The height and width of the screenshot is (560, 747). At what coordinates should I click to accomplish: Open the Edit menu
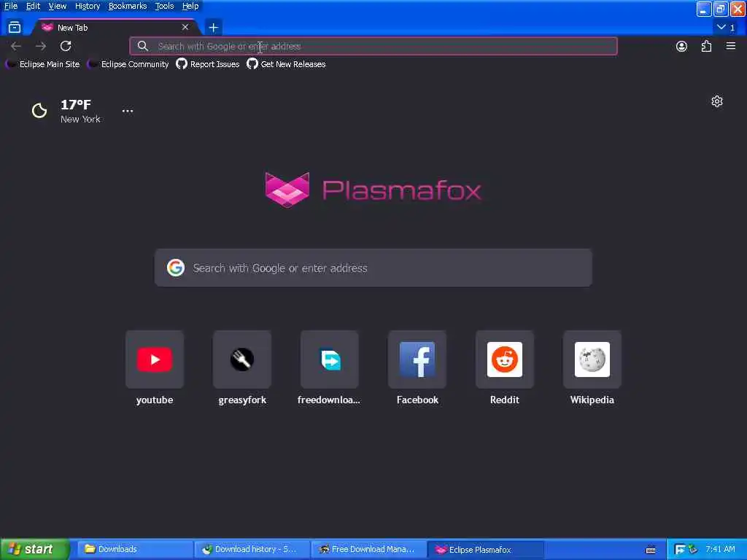pos(33,6)
